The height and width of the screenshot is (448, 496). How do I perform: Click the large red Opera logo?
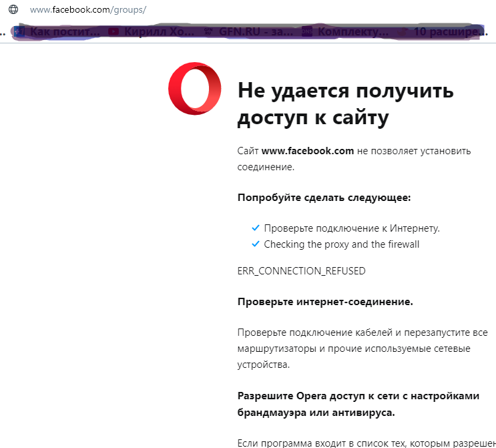point(195,89)
